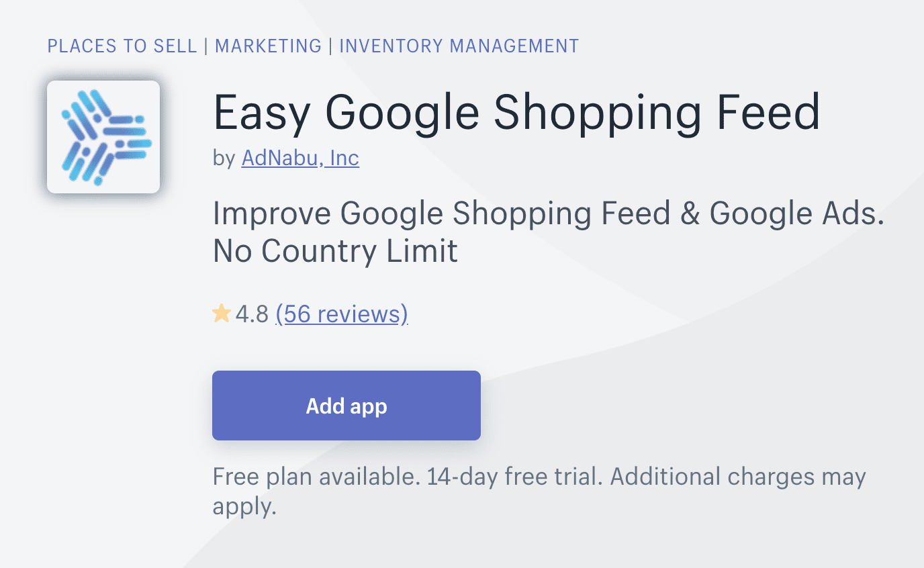Click separator between PLACES TO SELL and MARKETING

point(205,46)
